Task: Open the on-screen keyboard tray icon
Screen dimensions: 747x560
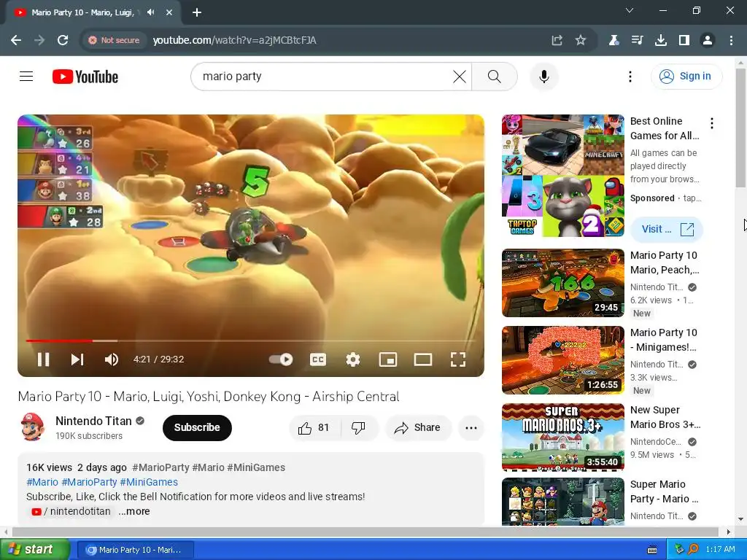Action: [652, 550]
